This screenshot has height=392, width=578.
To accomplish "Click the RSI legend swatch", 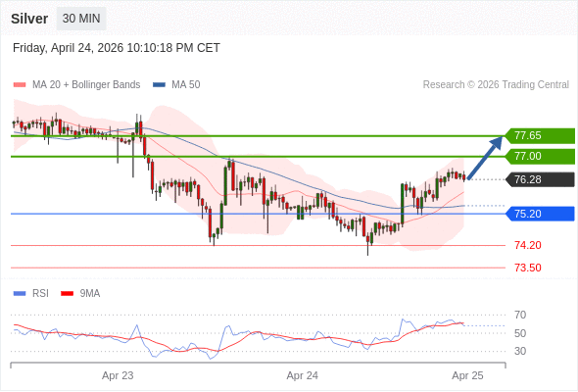I will coord(20,294).
